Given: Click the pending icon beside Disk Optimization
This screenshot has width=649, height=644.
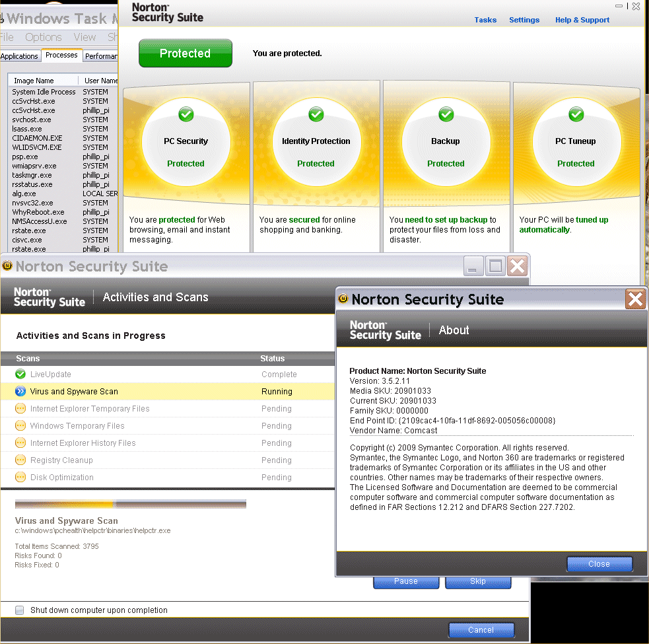Looking at the screenshot, I should pos(20,478).
